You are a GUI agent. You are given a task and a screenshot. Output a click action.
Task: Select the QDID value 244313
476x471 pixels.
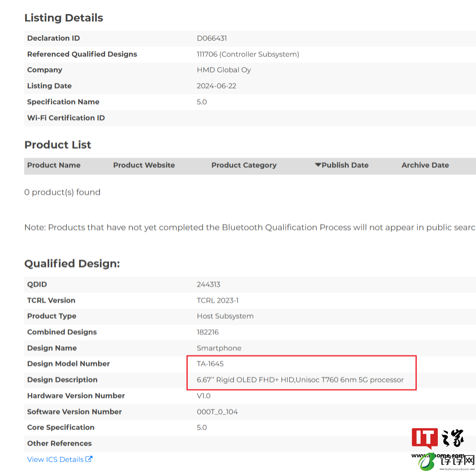click(208, 284)
